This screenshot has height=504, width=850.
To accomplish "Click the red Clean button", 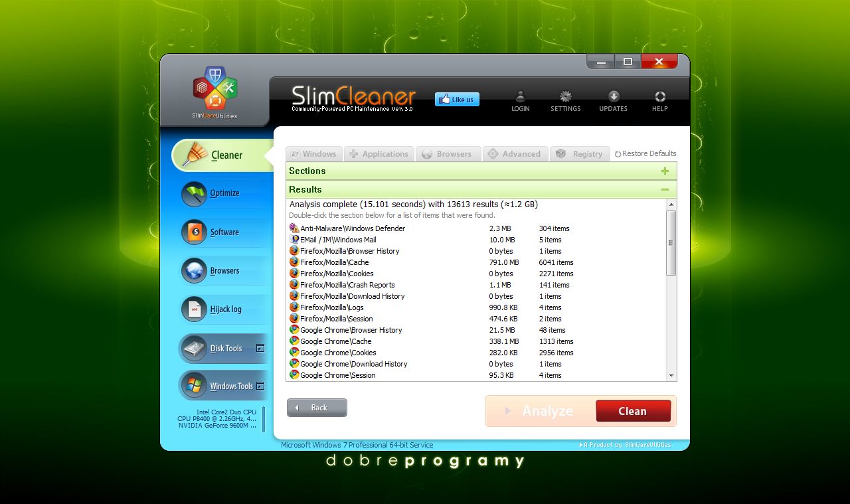I will click(633, 411).
